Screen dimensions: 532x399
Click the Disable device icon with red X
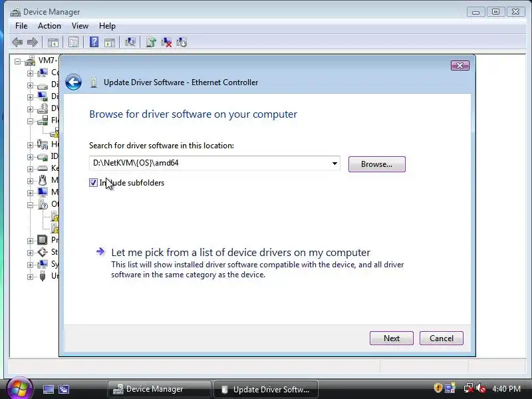coord(166,43)
